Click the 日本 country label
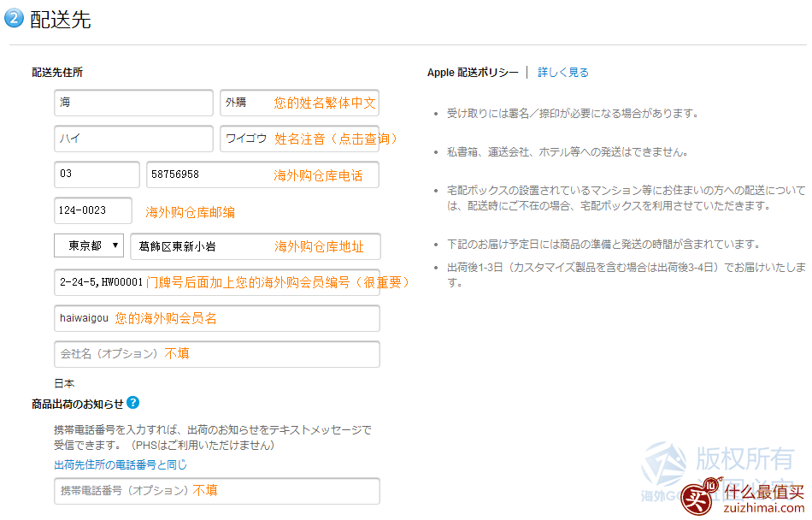Screen dimensions: 812x520 pos(64,384)
